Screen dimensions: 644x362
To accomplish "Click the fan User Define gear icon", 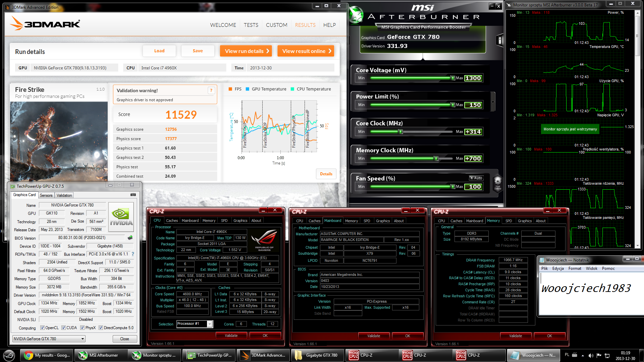I will [498, 182].
